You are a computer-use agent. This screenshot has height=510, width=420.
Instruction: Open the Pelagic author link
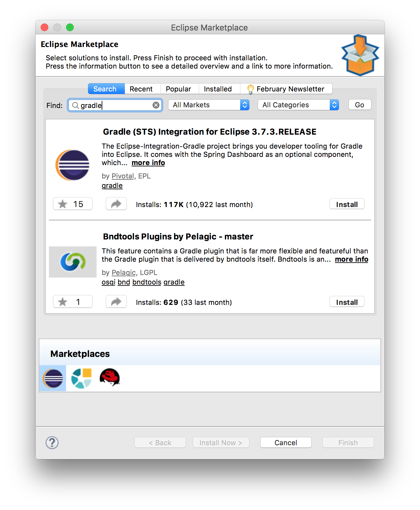124,273
